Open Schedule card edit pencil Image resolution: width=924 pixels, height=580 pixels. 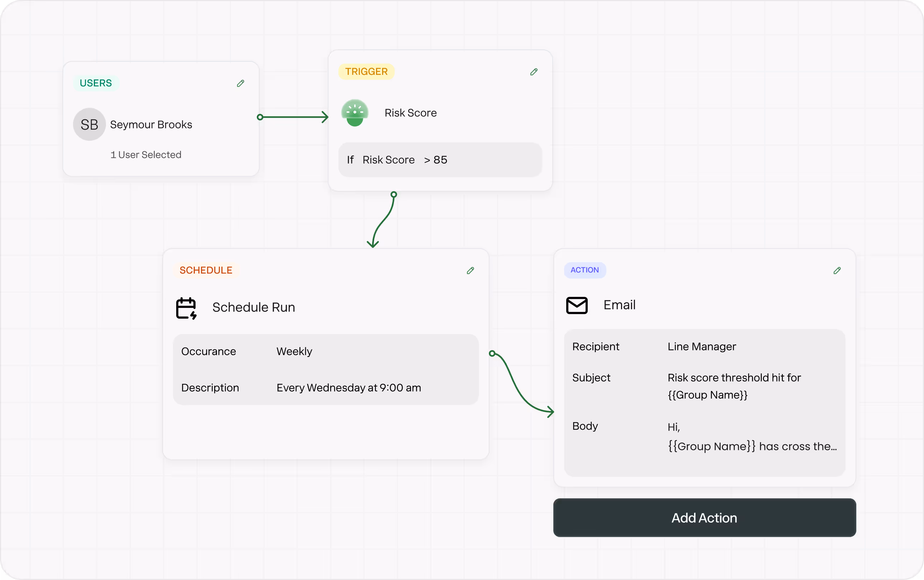(471, 270)
